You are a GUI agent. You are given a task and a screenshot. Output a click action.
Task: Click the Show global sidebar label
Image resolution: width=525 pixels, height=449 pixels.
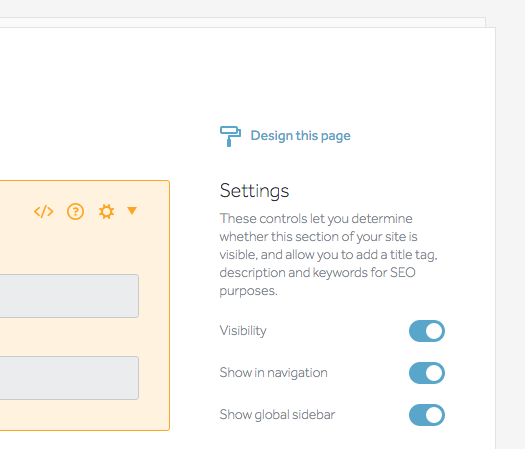[x=277, y=415]
